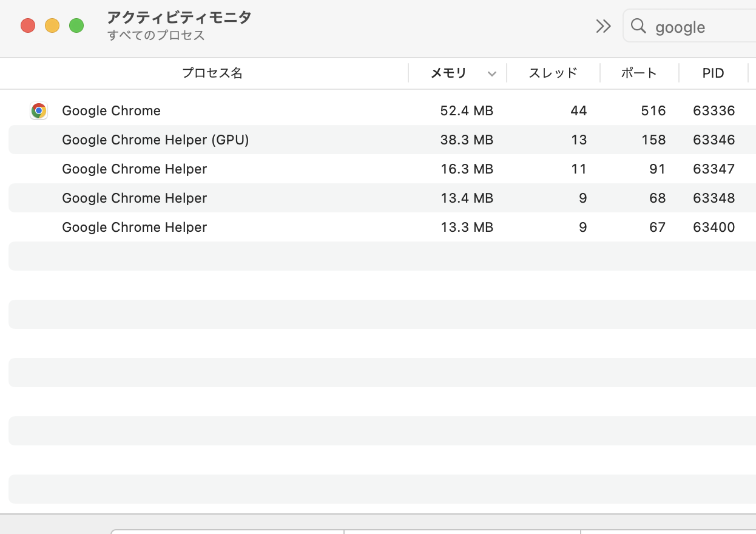Click the すべてのプロセス subtitle

(157, 35)
